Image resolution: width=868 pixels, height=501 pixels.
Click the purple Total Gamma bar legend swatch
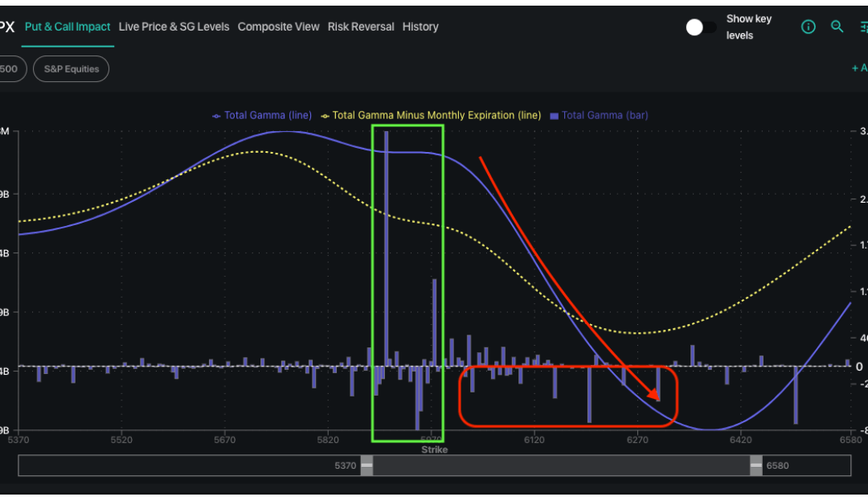[553, 115]
